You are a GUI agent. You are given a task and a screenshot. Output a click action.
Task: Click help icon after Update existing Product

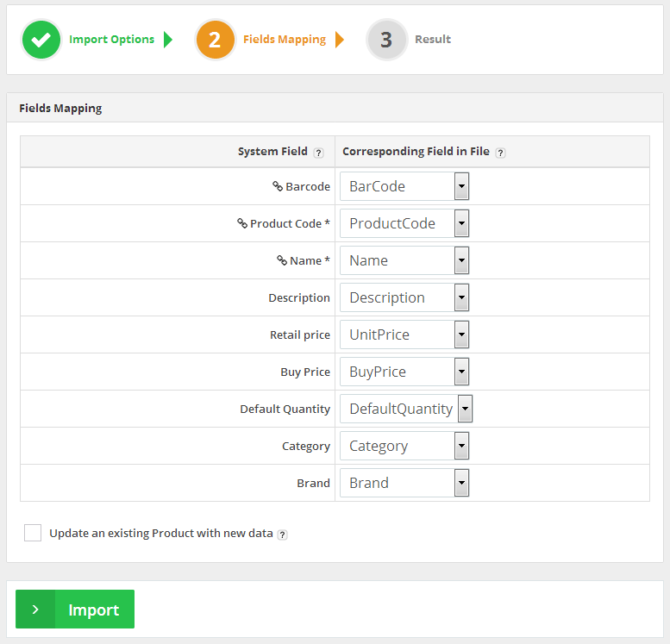(283, 535)
